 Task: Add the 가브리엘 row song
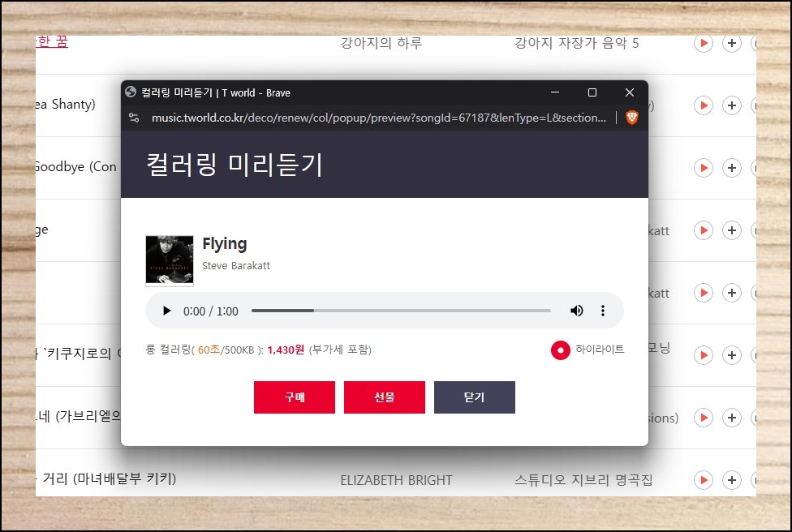click(x=731, y=418)
